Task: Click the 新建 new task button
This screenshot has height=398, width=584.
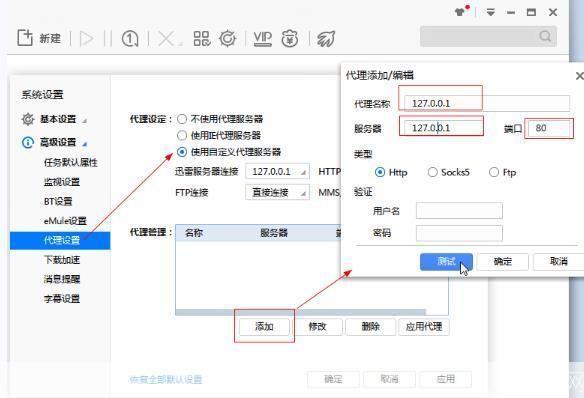Action: point(39,38)
